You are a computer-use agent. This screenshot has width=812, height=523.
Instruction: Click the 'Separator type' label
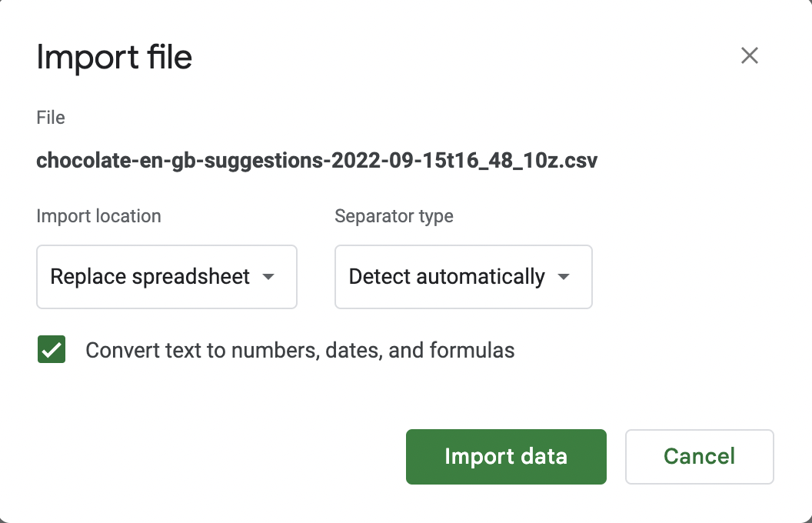pyautogui.click(x=394, y=216)
